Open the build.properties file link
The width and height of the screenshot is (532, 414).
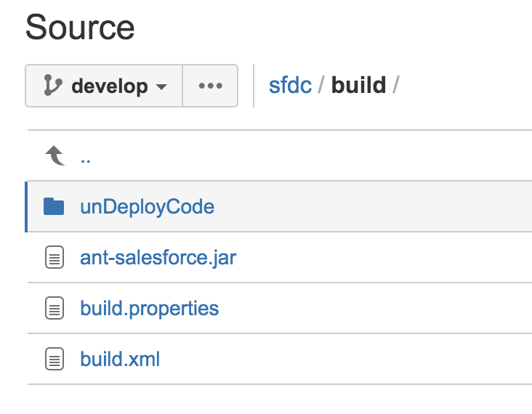point(149,308)
